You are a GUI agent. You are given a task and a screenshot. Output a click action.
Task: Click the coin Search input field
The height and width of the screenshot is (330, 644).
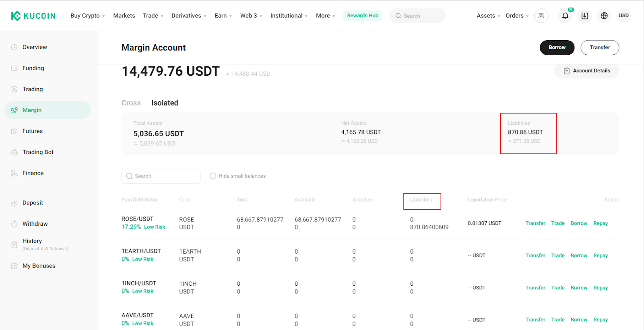point(161,176)
